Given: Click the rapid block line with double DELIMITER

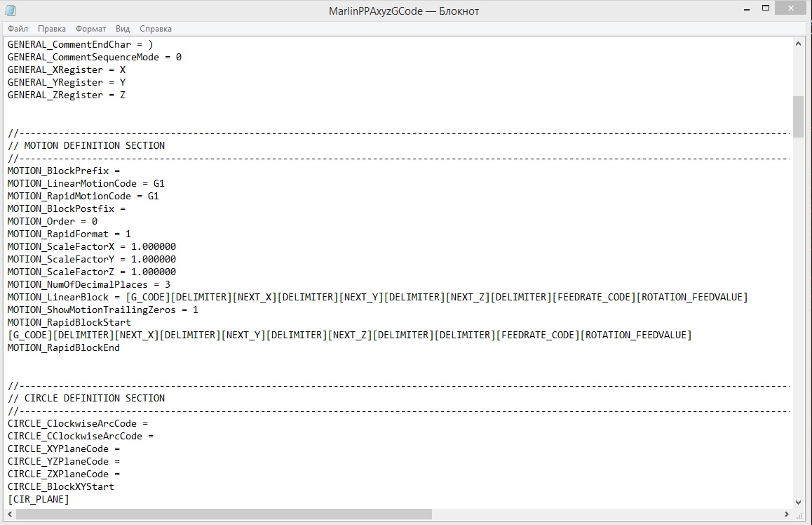Looking at the screenshot, I should 350,335.
